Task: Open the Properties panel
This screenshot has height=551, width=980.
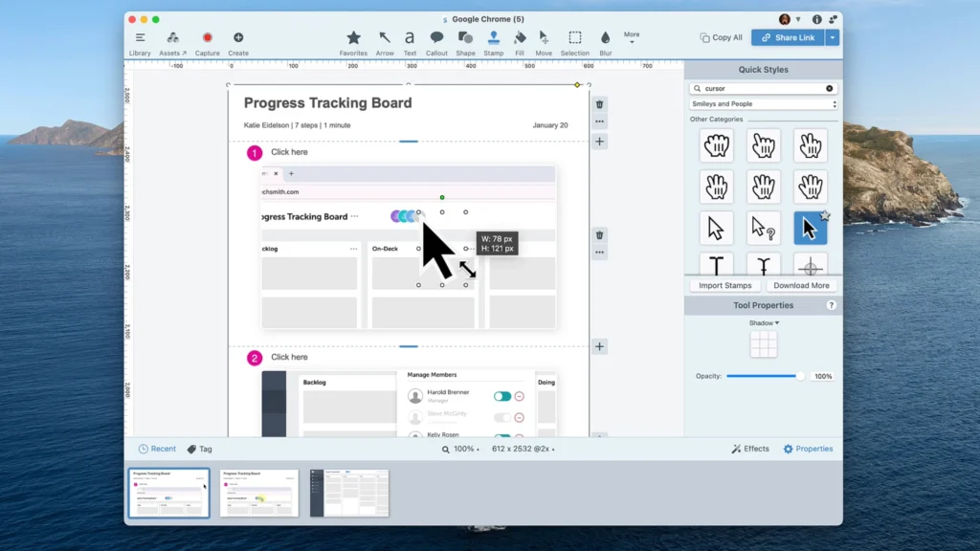Action: [x=808, y=449]
